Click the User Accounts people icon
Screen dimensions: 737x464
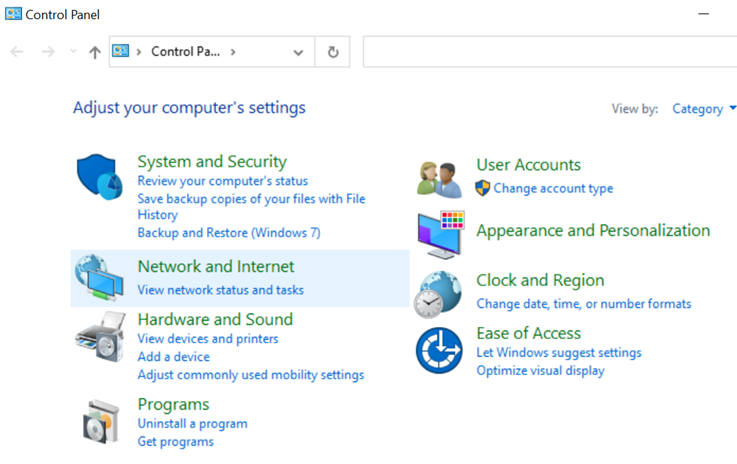[439, 177]
